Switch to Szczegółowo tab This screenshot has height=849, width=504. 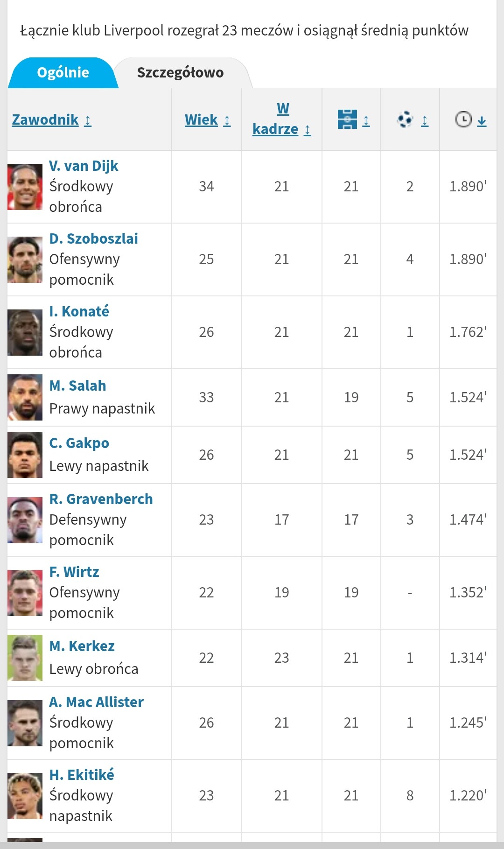pos(180,73)
